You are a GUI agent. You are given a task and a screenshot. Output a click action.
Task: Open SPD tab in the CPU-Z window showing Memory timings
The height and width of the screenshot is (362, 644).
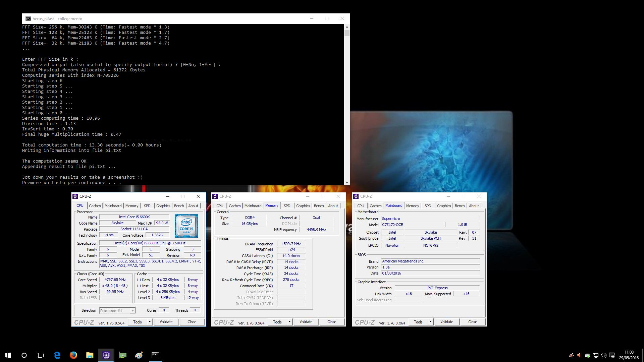pos(287,206)
